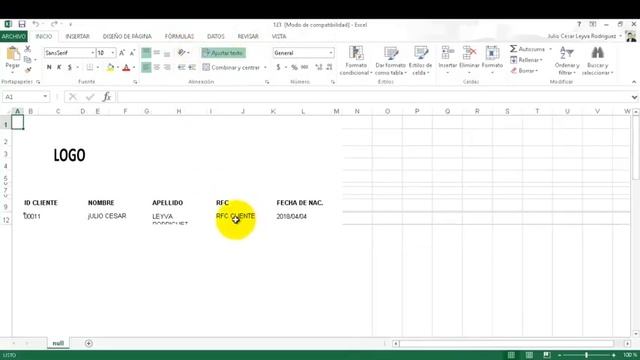Switch to DISEÑO DE PÁGINA tab
The width and height of the screenshot is (640, 360).
tap(127, 36)
